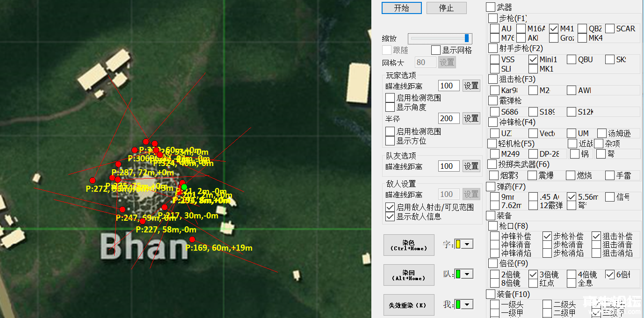
Task: Toggle the 枪口(F8) group checkbox
Action: click(x=492, y=226)
